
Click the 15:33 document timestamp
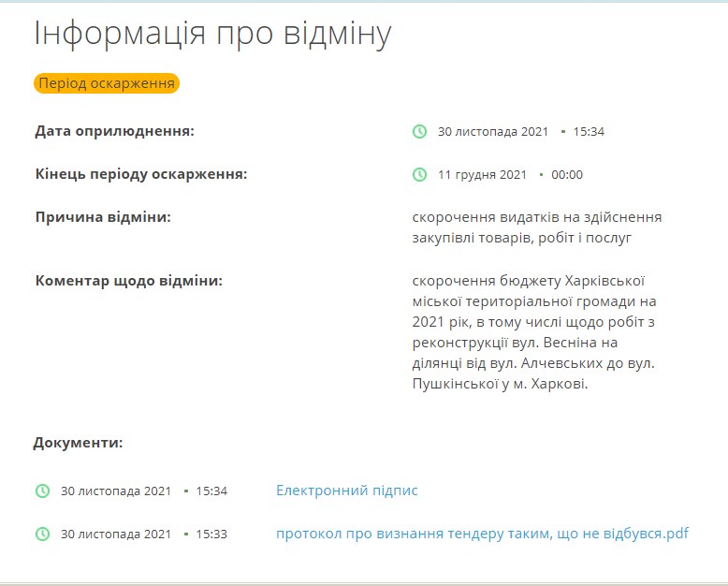point(211,535)
